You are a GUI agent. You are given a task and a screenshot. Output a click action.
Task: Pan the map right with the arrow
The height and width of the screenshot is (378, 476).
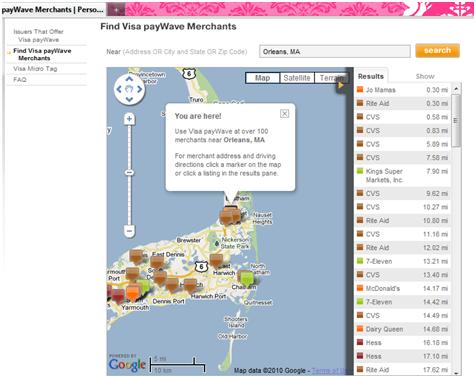tap(140, 89)
